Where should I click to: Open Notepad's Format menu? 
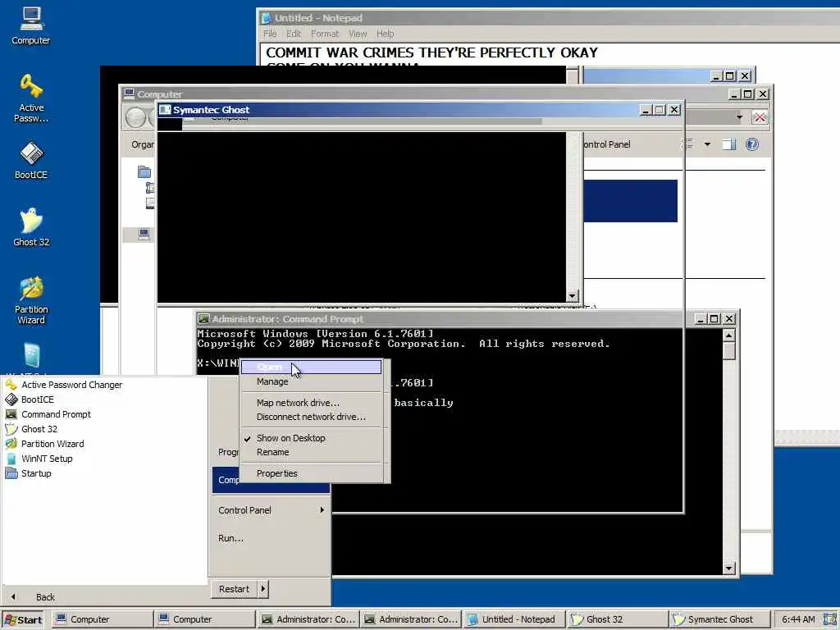point(325,34)
